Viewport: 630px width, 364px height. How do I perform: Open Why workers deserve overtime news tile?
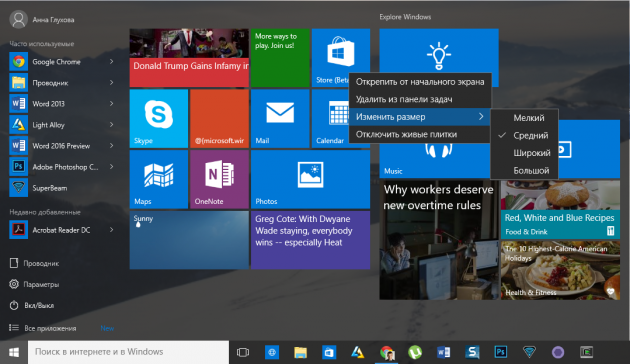click(439, 240)
